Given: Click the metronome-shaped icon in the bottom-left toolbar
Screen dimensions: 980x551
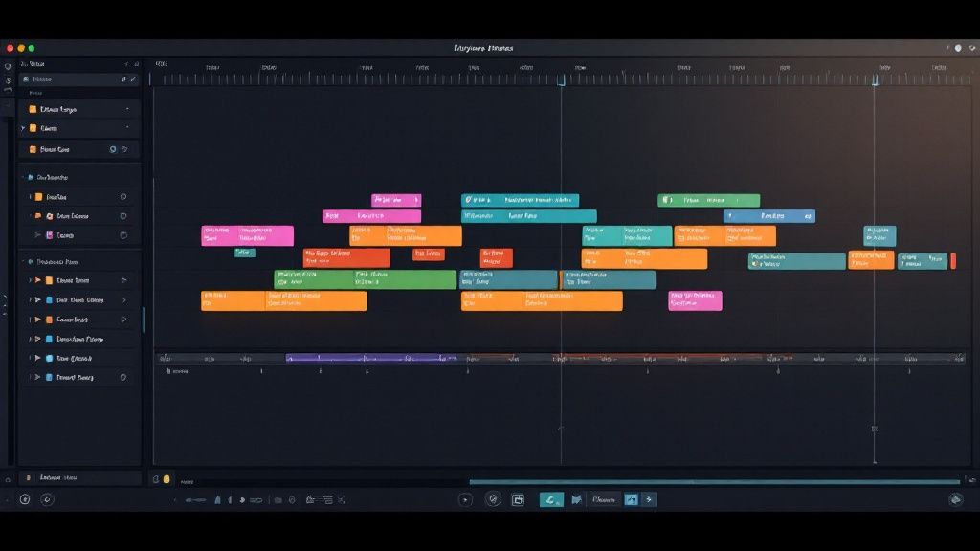Looking at the screenshot, I should pos(217,499).
